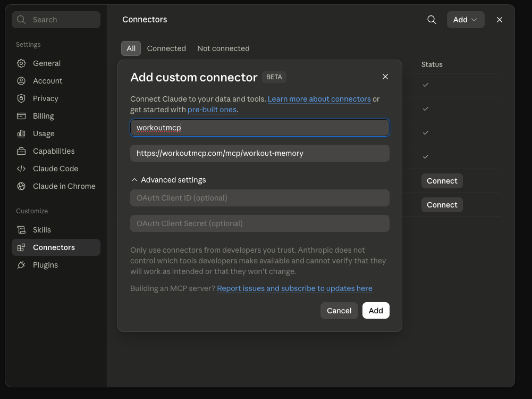This screenshot has width=532, height=399.
Task: Switch to the Connected tab
Action: coord(166,48)
